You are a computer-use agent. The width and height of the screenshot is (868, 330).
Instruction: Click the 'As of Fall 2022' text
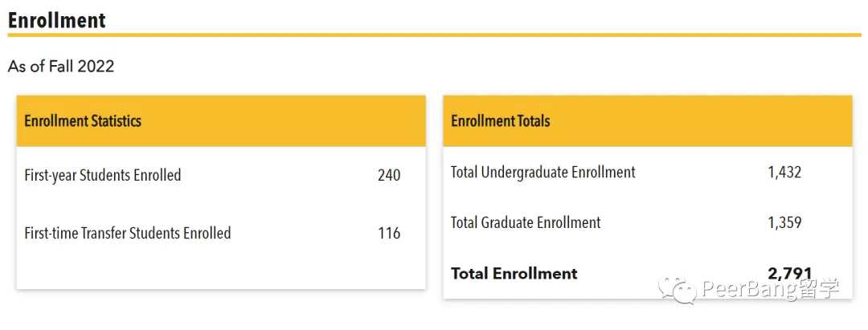click(61, 67)
